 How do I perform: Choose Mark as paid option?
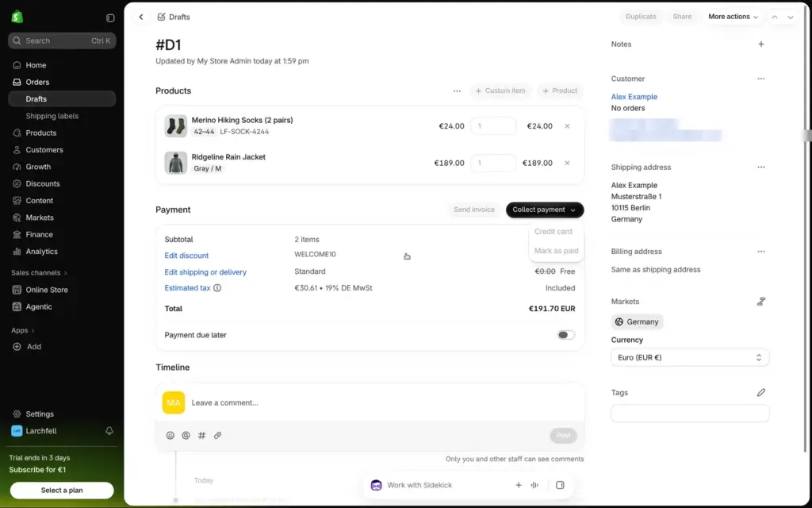(556, 251)
